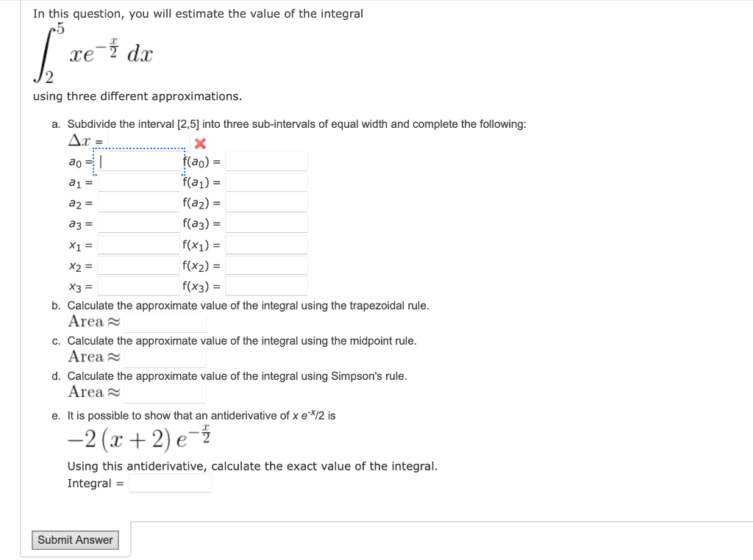The height and width of the screenshot is (560, 753).
Task: Select the Simpson's rule Area box
Action: tap(165, 392)
